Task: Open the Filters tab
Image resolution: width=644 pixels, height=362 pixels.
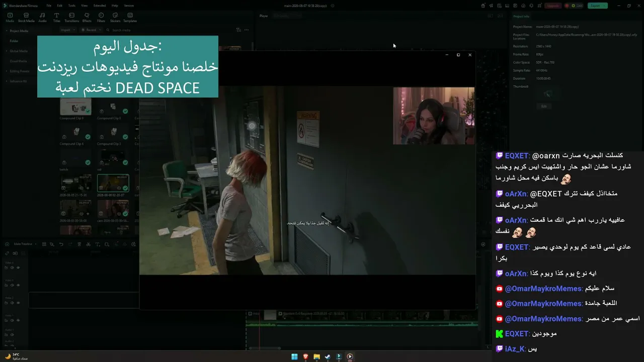Action: [x=101, y=18]
